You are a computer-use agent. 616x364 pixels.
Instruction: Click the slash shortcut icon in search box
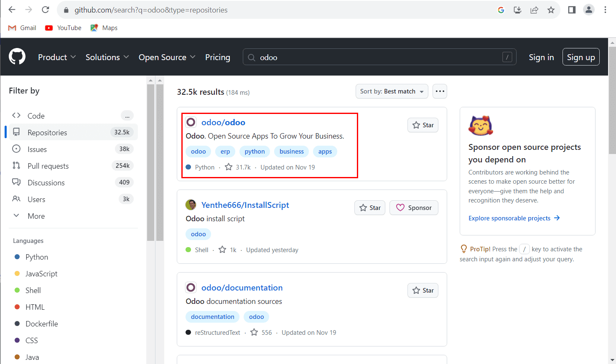[507, 57]
